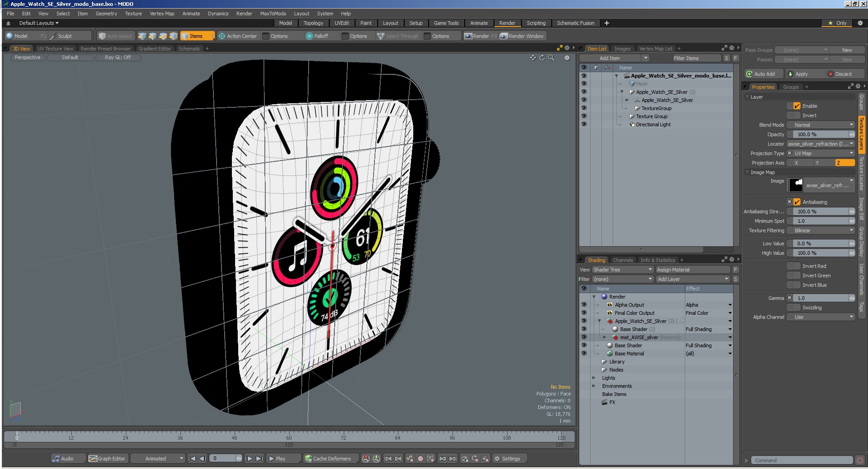The width and height of the screenshot is (868, 469).
Task: Enable Invert Green checkbox
Action: pyautogui.click(x=797, y=276)
